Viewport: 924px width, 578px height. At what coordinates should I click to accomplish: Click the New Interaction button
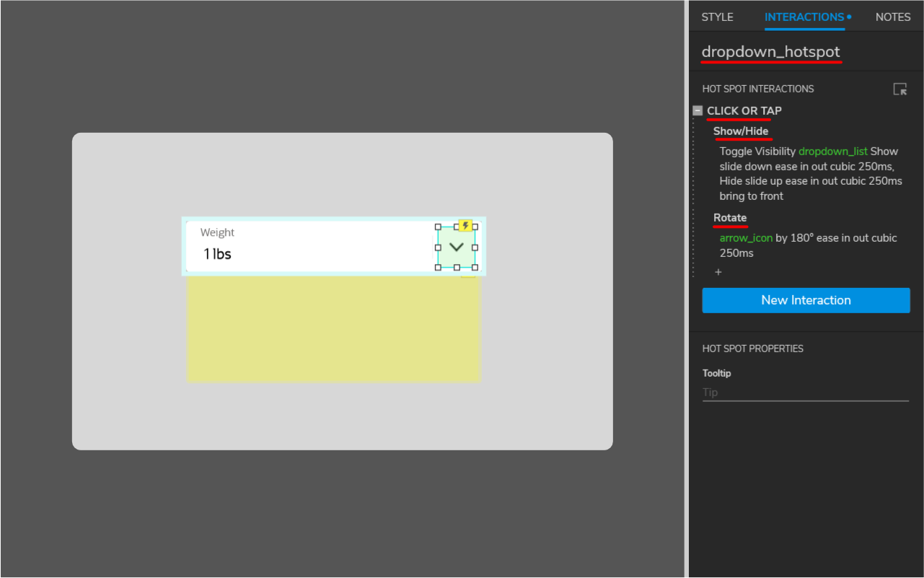point(806,300)
